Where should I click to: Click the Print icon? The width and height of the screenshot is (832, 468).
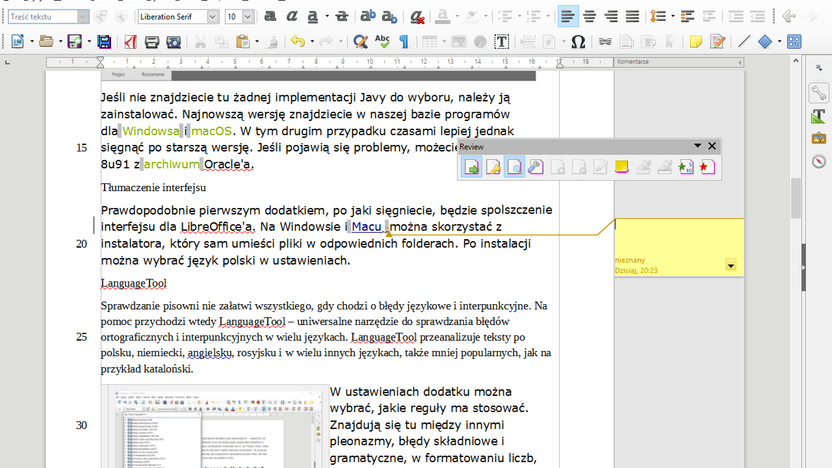pos(152,41)
